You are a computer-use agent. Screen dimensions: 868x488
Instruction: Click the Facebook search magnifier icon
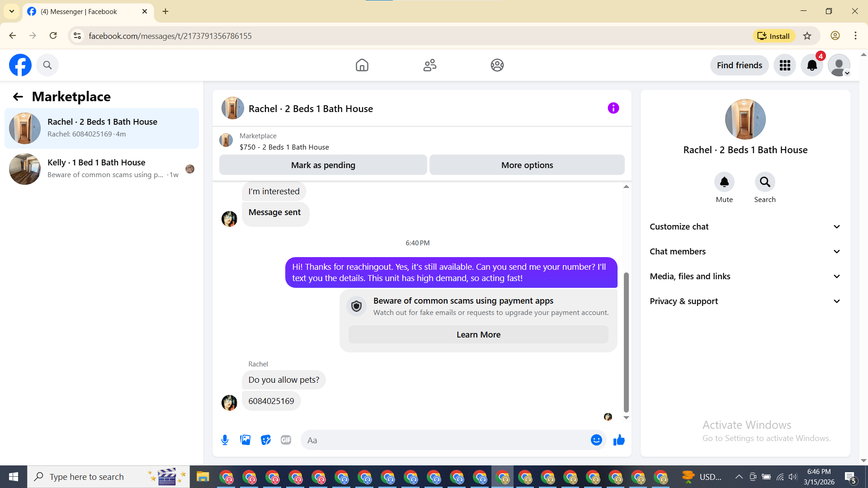[x=47, y=65]
